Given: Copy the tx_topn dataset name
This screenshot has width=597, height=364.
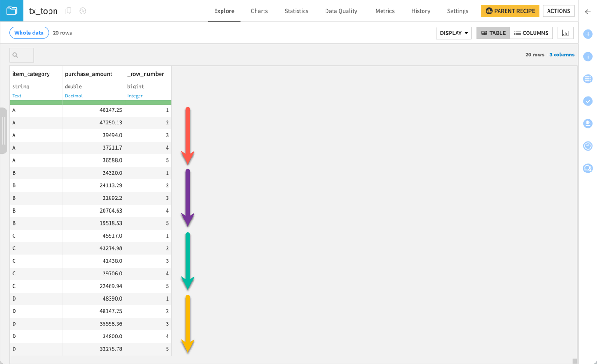Looking at the screenshot, I should [68, 10].
